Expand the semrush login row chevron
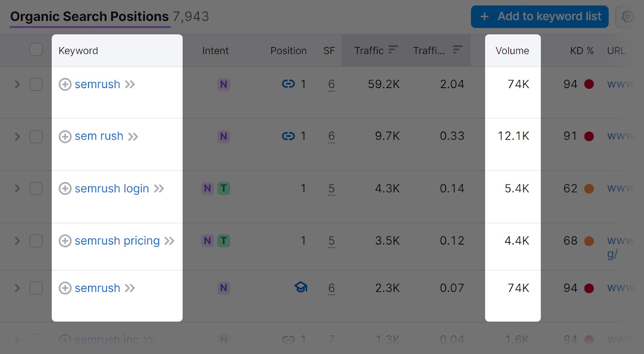This screenshot has width=644, height=354. (17, 189)
